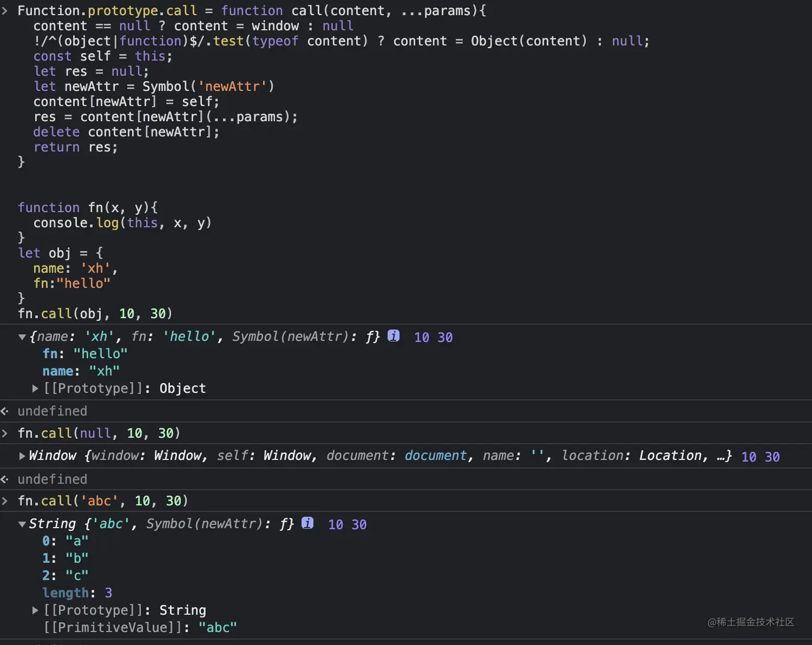
Task: Click the fn.call('abc', 10, 30) command
Action: (103, 501)
